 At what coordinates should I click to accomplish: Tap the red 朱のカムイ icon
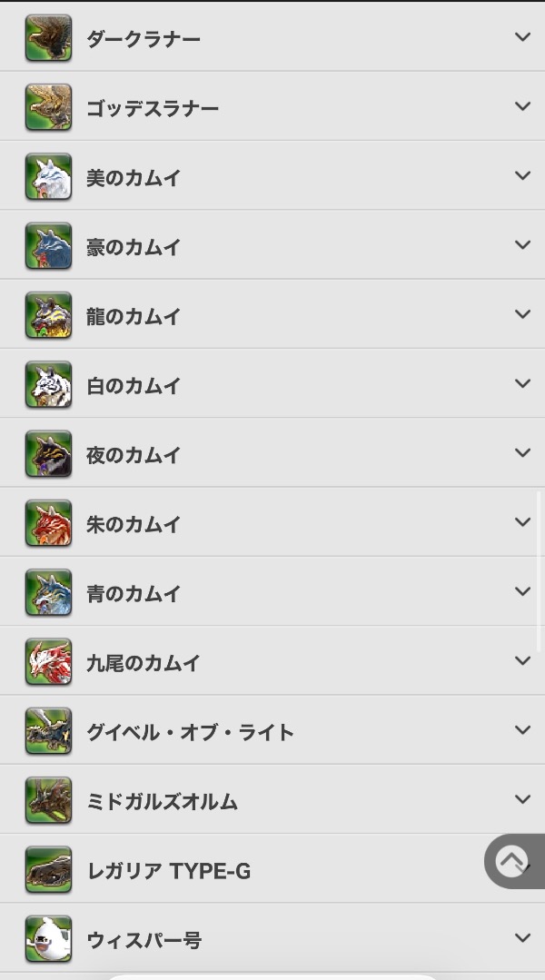pyautogui.click(x=48, y=523)
